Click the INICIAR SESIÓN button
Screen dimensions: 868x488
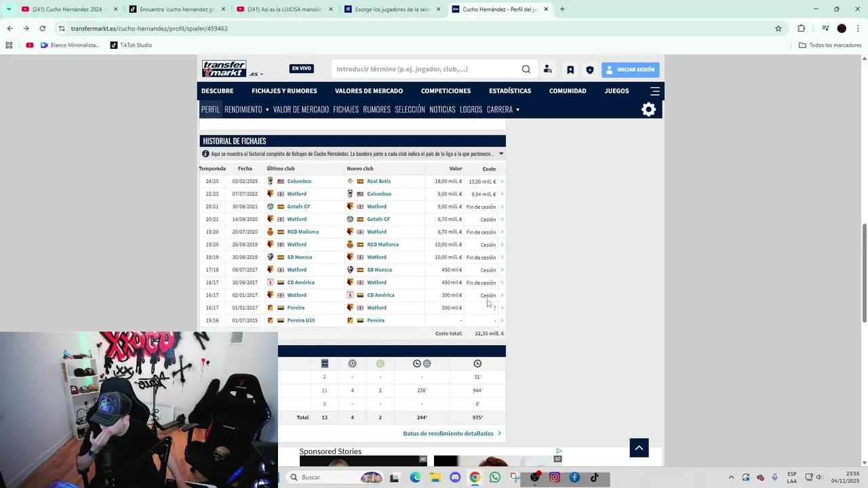coord(630,70)
